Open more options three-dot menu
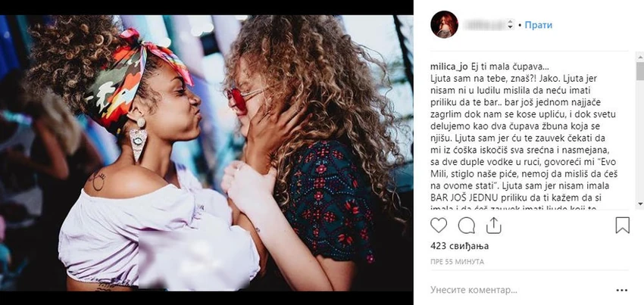The height and width of the screenshot is (305, 644). [622, 291]
